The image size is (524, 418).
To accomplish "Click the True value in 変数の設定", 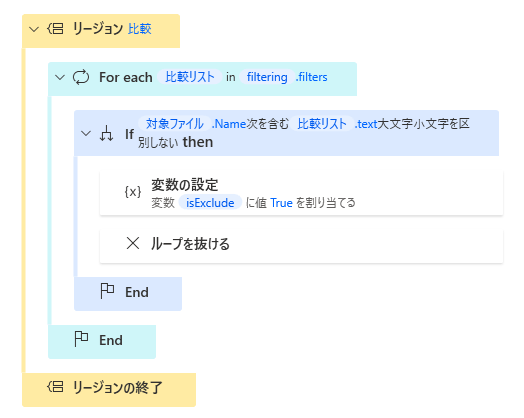I will [281, 202].
